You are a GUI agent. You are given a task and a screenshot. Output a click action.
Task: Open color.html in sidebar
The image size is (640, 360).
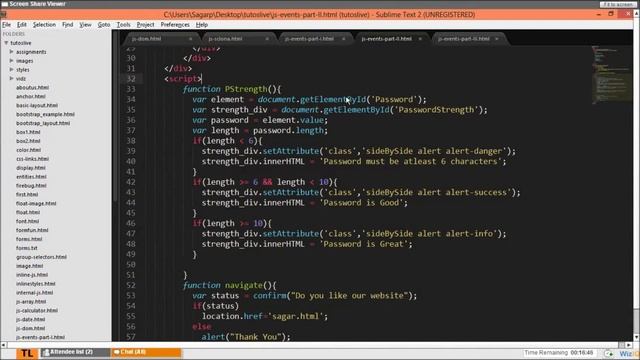click(29, 150)
